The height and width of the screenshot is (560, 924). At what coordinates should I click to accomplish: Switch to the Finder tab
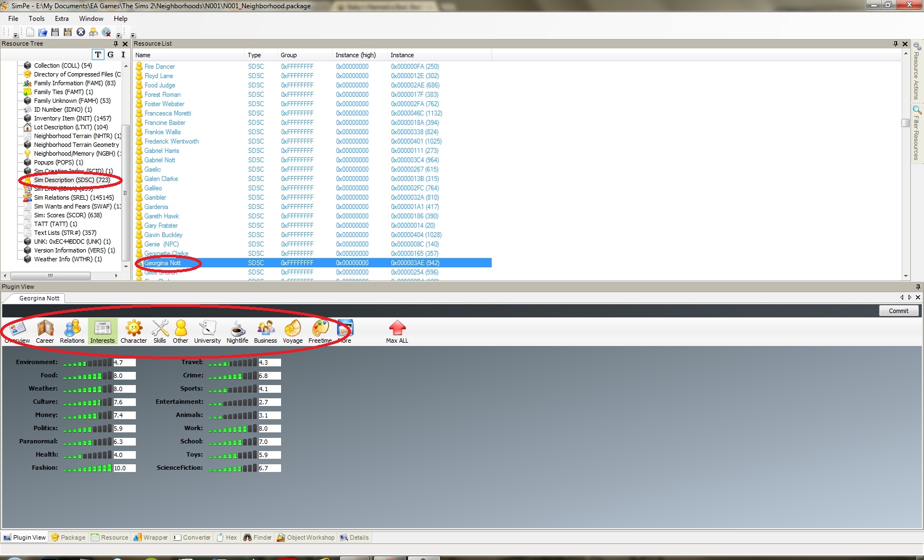[x=257, y=537]
